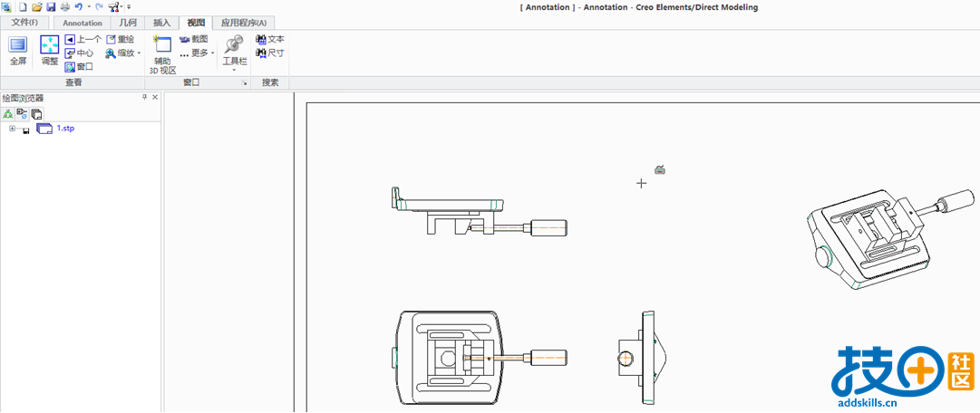The image size is (980, 413).
Task: Undo the last action with the blue arrow
Action: (x=78, y=7)
